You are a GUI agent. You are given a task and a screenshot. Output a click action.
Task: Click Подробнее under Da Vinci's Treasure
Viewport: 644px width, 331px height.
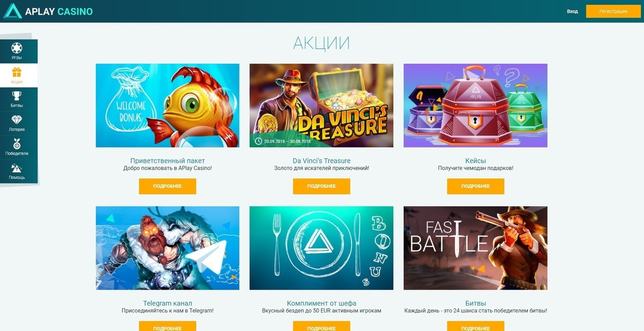[x=322, y=186]
